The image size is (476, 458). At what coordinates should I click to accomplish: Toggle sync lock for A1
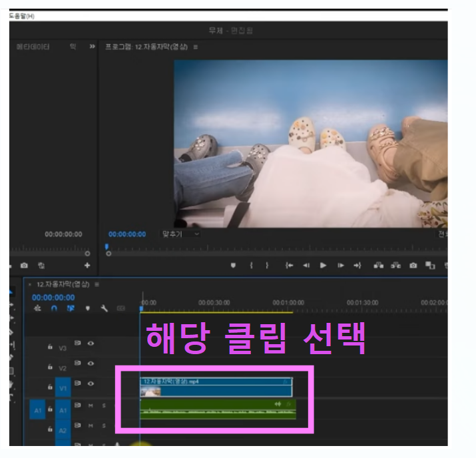78,405
